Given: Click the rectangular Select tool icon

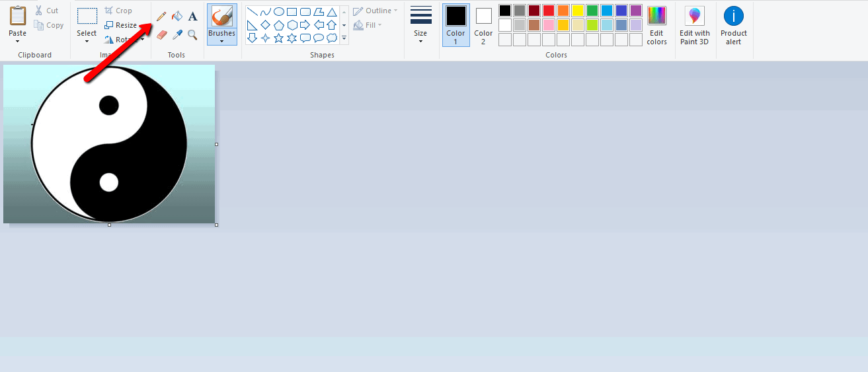Looking at the screenshot, I should point(87,16).
